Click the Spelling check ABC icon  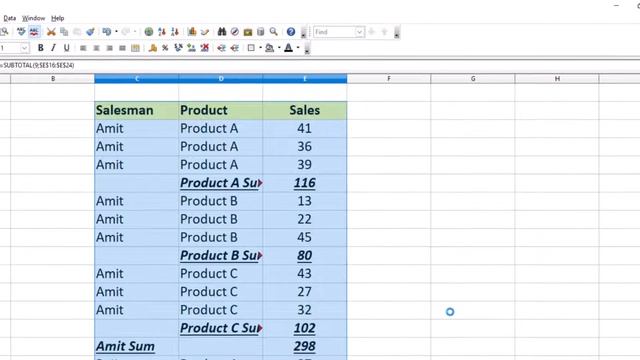[x=21, y=31]
